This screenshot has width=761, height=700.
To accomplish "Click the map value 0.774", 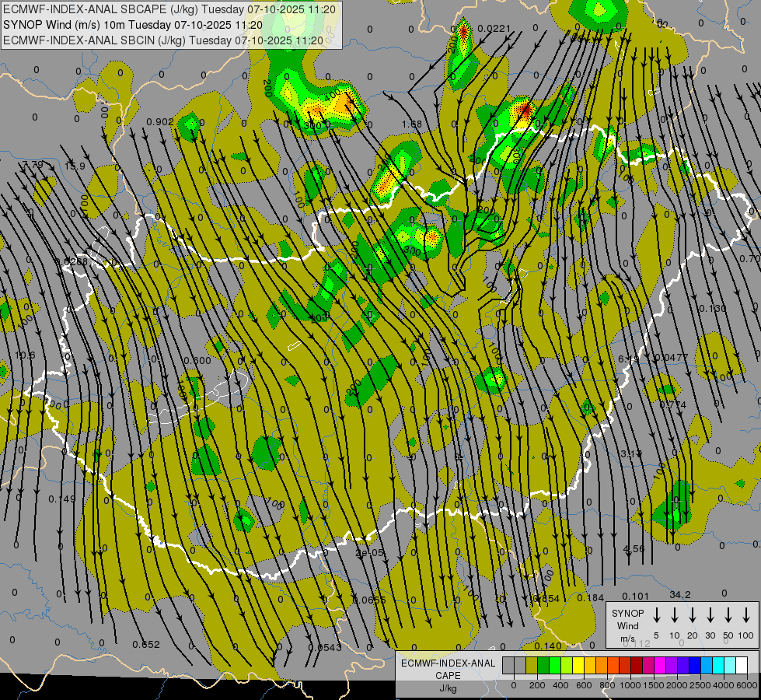I will (672, 404).
